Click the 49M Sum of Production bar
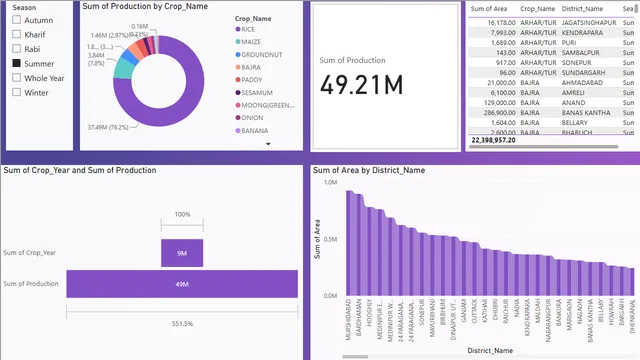 coord(182,284)
